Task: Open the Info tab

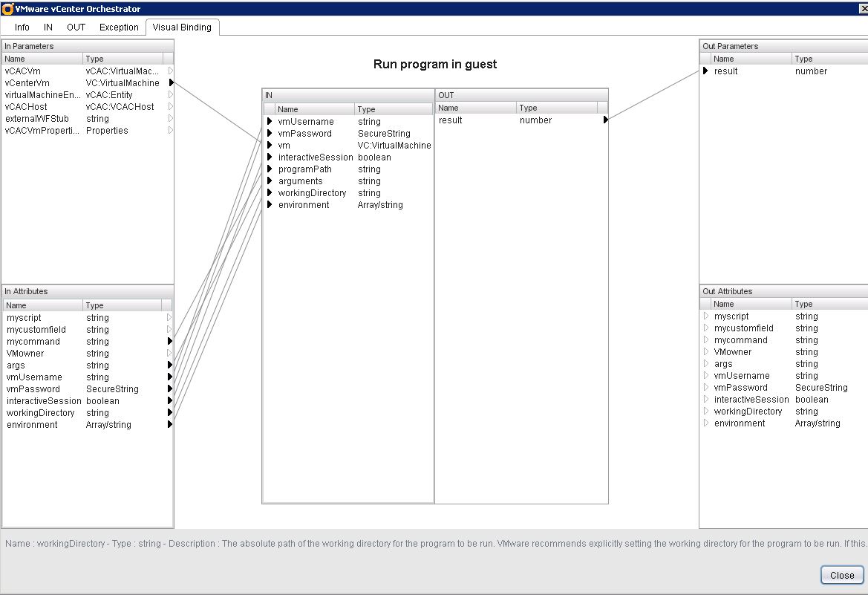Action: pyautogui.click(x=22, y=27)
